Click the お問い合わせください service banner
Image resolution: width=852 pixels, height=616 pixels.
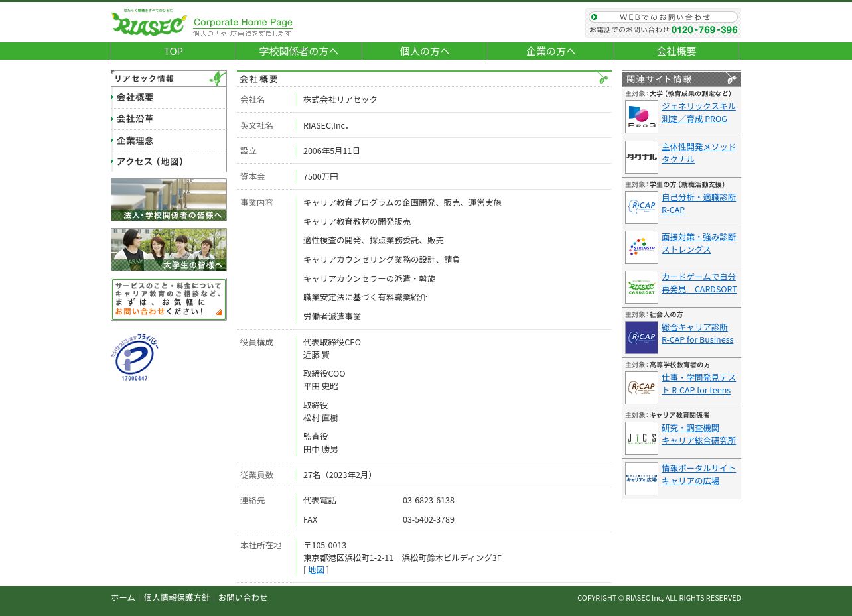click(169, 300)
